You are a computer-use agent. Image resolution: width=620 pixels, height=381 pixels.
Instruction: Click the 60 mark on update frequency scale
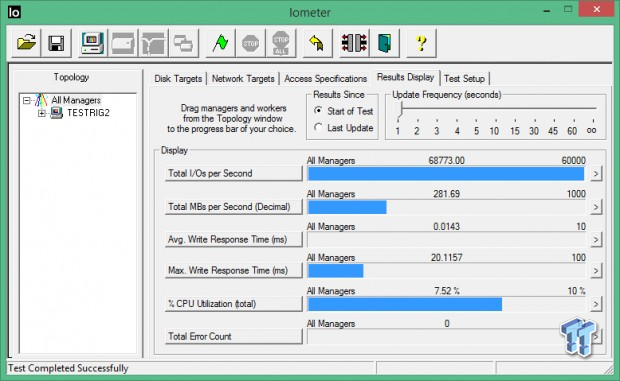[x=572, y=131]
